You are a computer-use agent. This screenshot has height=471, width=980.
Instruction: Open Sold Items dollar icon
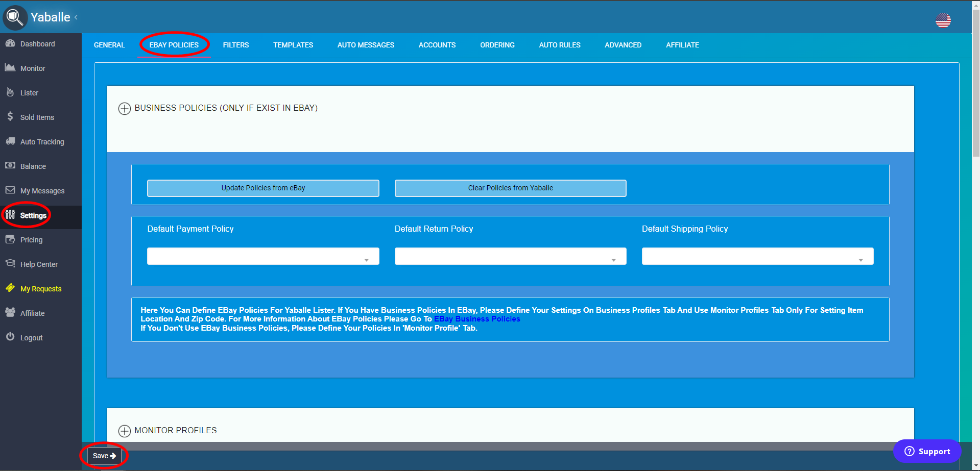click(10, 117)
